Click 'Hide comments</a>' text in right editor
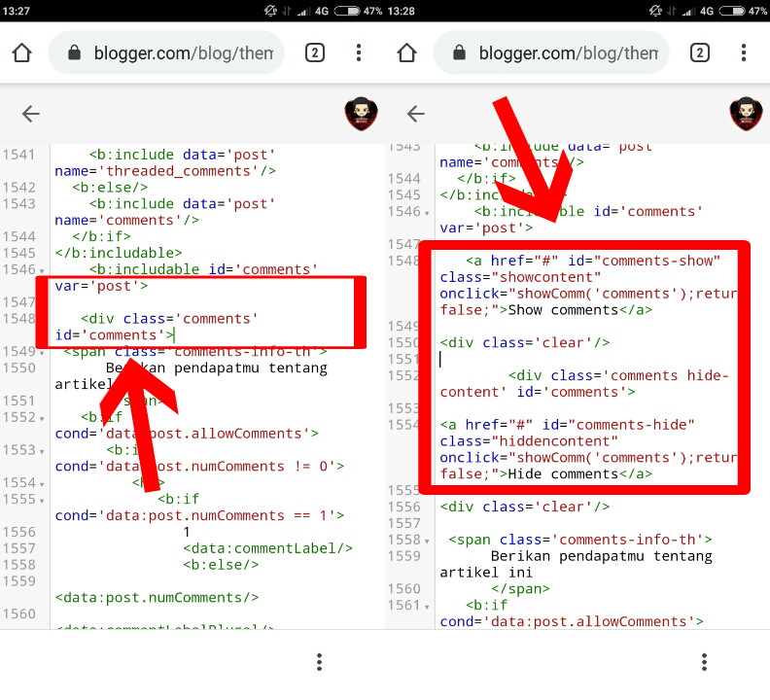This screenshot has height=700, width=770. (x=580, y=474)
